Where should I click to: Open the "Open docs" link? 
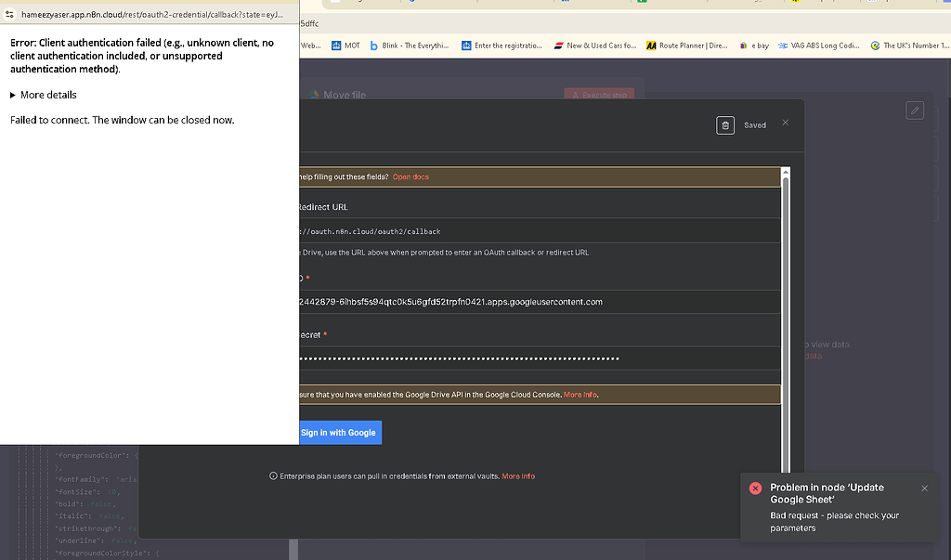410,176
